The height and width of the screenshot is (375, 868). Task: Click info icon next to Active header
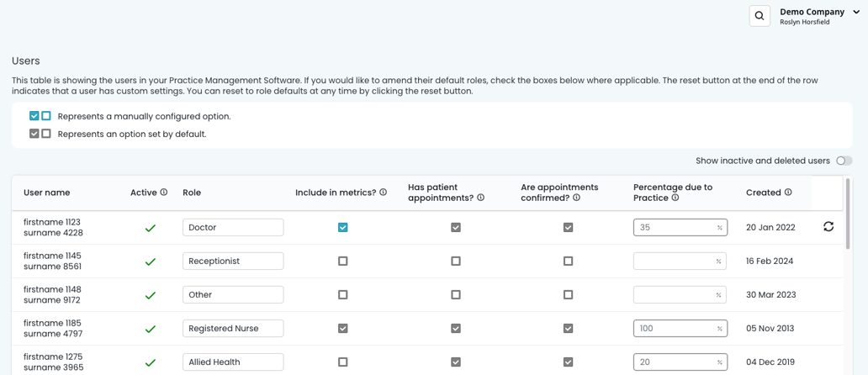[x=164, y=193]
